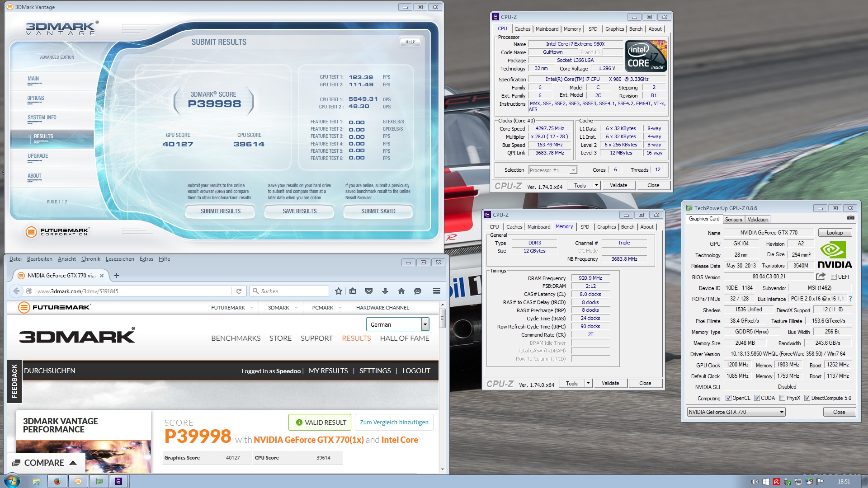Expand the Tools arrow in CPU-Z Memory window
Viewport: 868px width, 488px height.
(x=588, y=383)
